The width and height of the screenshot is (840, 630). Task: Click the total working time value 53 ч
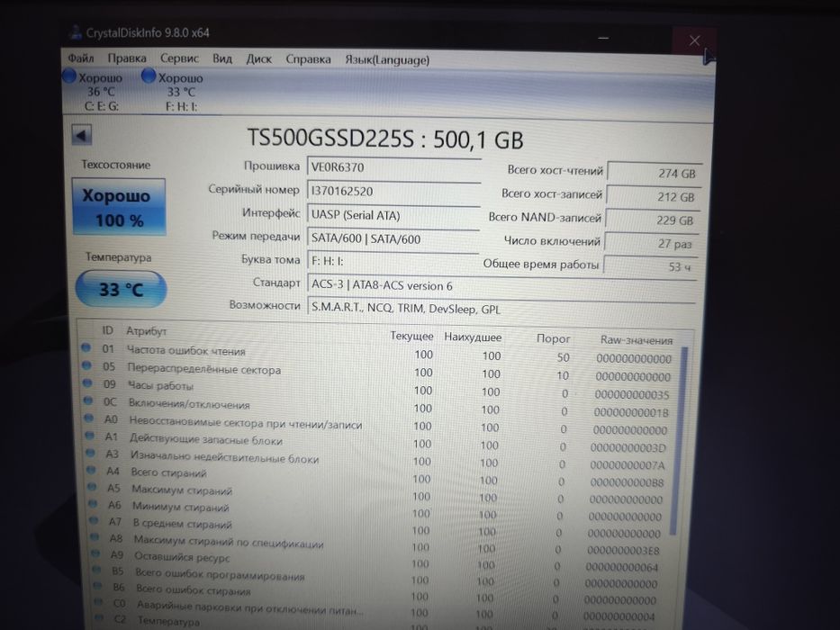(x=650, y=266)
